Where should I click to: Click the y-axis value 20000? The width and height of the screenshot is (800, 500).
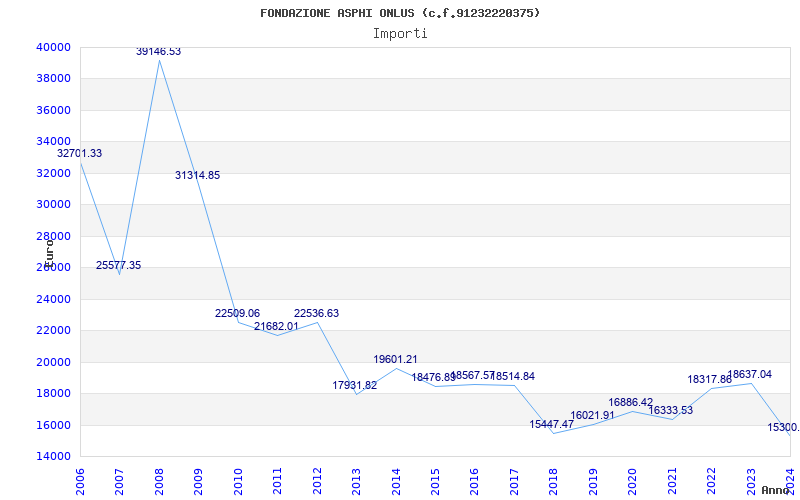click(53, 362)
